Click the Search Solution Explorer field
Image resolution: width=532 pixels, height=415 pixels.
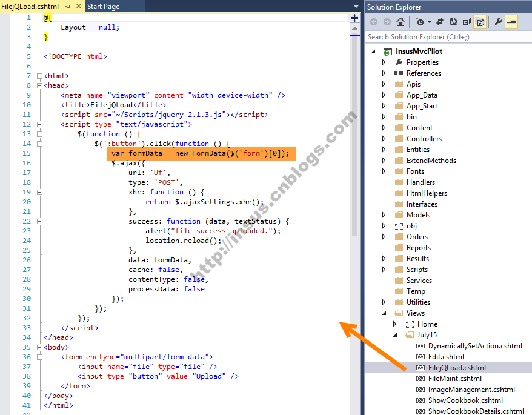coord(448,36)
